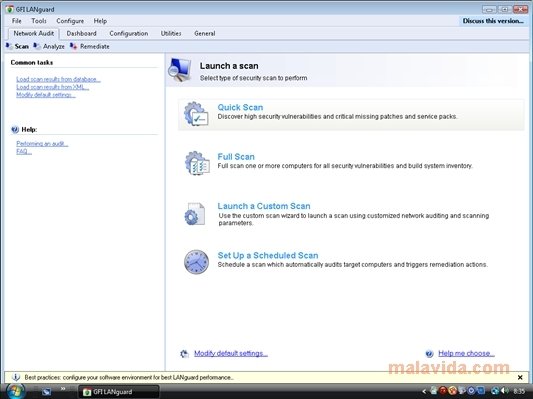
Task: Click Best practices configure software environment text
Action: click(x=129, y=377)
